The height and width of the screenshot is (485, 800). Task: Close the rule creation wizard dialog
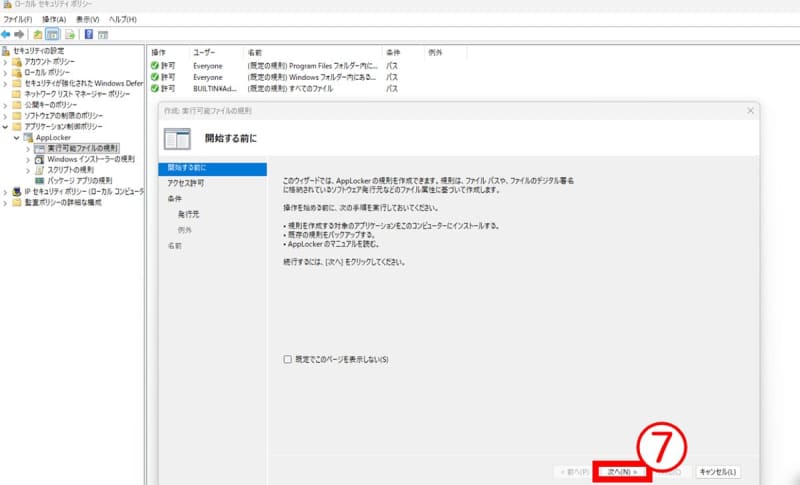click(748, 110)
